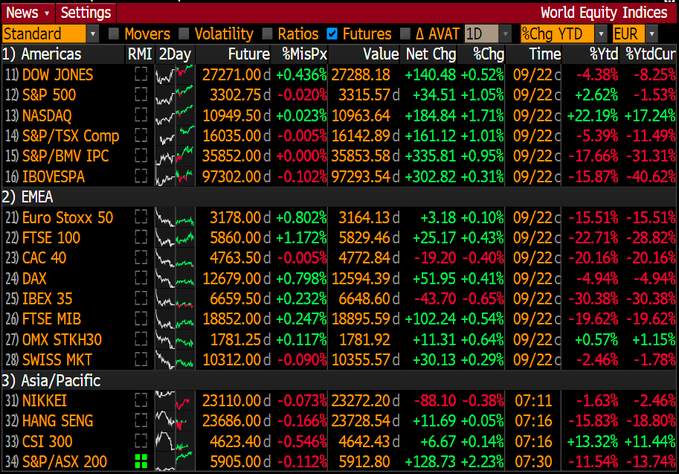Click the 1D period field

[482, 34]
